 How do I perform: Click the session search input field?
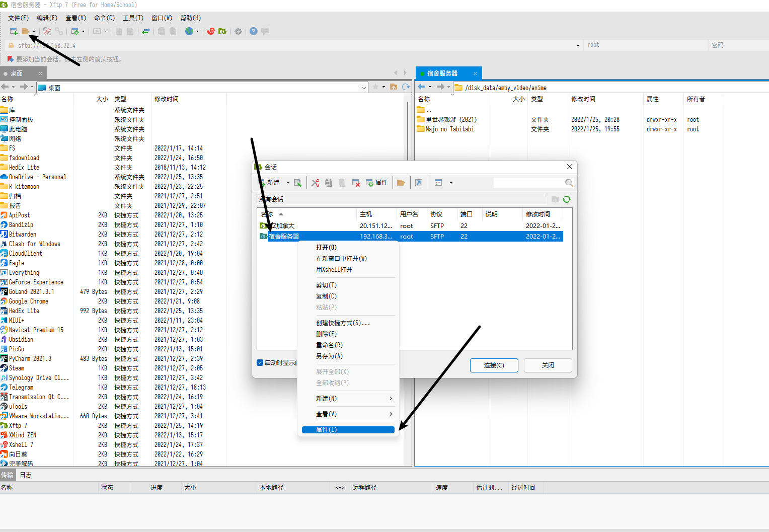pyautogui.click(x=528, y=183)
